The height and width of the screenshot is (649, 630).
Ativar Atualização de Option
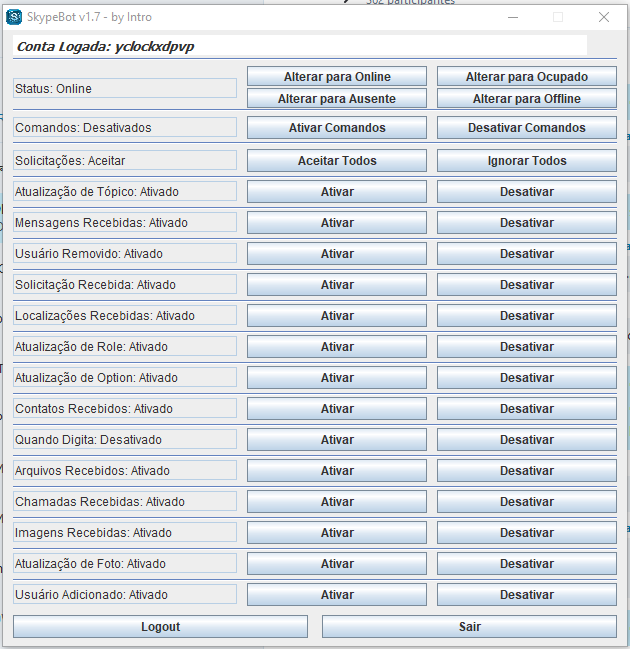(337, 378)
